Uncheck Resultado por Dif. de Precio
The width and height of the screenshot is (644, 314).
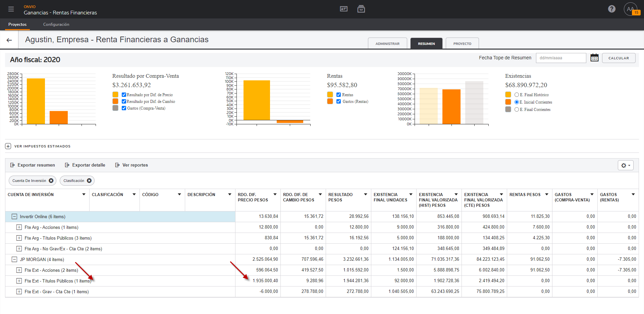pos(124,95)
